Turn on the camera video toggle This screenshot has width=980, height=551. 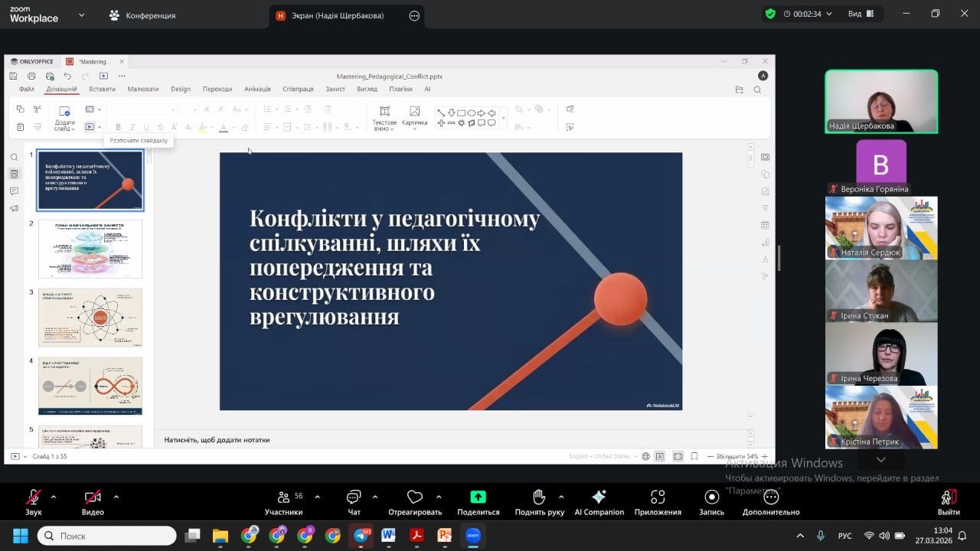[x=93, y=502]
